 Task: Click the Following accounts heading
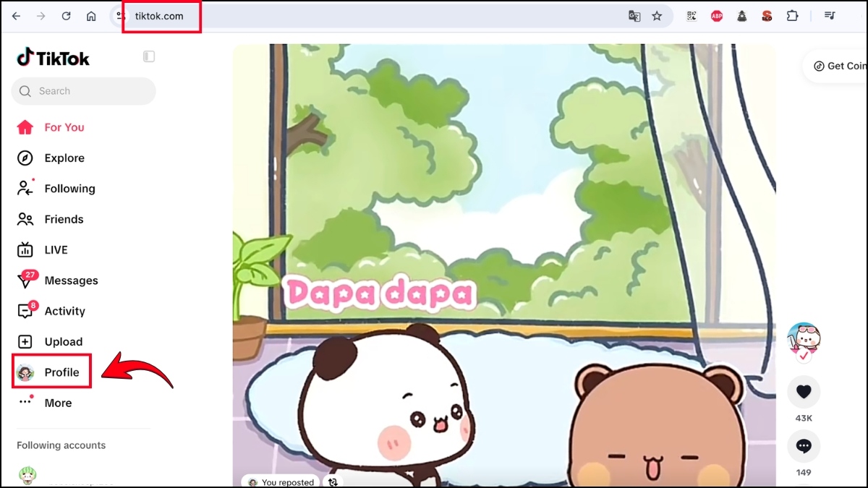(61, 445)
